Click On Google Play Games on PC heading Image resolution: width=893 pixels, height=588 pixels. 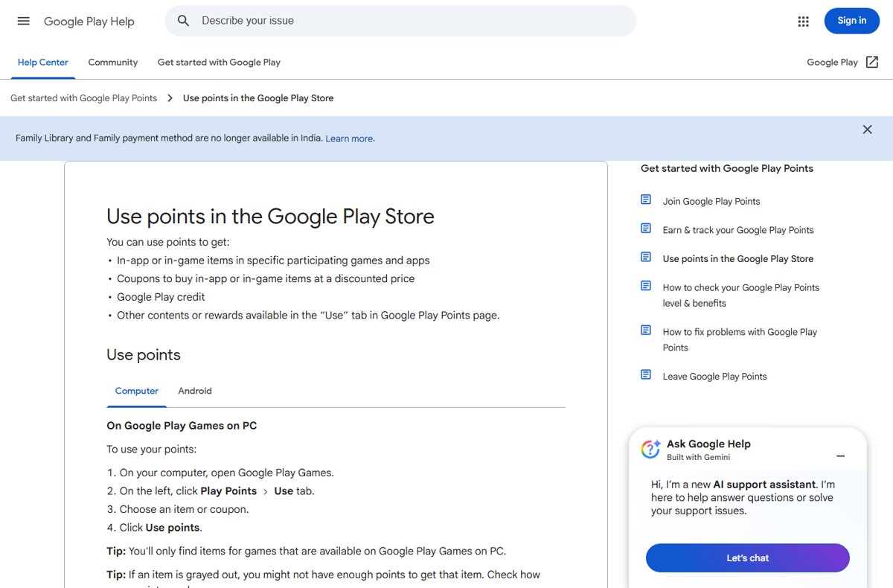(x=182, y=426)
